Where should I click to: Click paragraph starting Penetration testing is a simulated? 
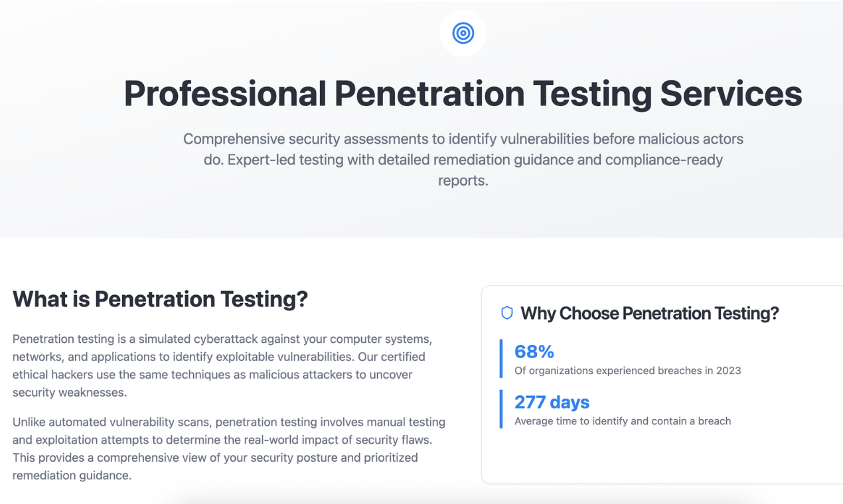(222, 365)
